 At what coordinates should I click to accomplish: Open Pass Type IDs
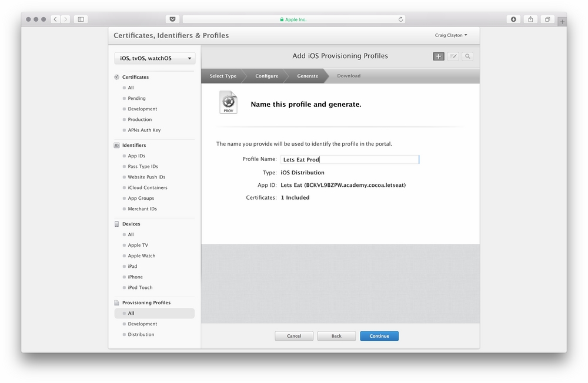143,166
